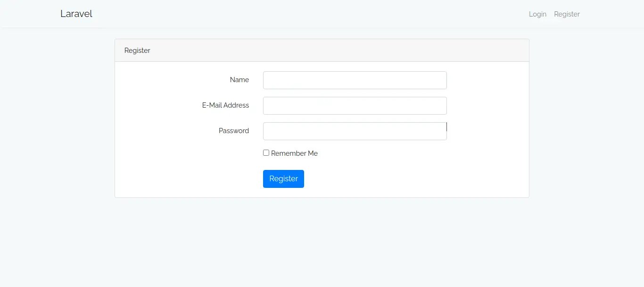Image resolution: width=644 pixels, height=287 pixels.
Task: Toggle Remember Me via its label text
Action: pos(294,153)
